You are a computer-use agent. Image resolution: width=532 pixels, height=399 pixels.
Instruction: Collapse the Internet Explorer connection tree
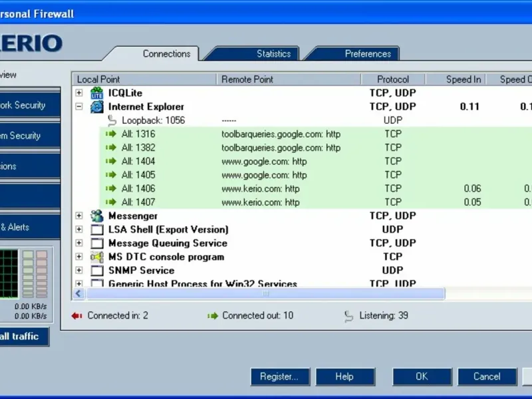tap(79, 106)
